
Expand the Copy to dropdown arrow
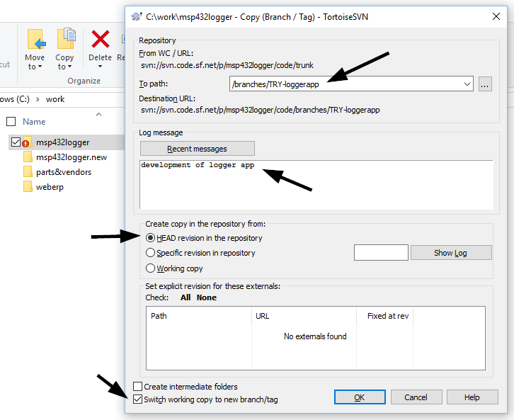click(69, 67)
